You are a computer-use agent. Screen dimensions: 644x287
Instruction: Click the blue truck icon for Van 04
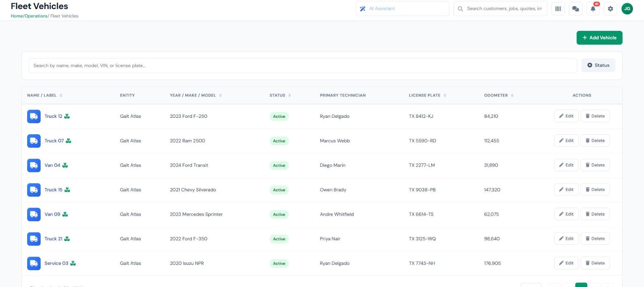click(34, 165)
